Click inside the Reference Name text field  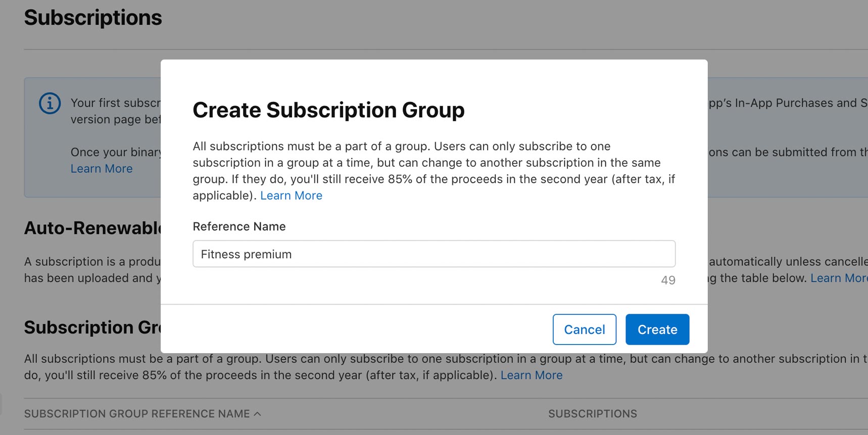[x=433, y=254]
